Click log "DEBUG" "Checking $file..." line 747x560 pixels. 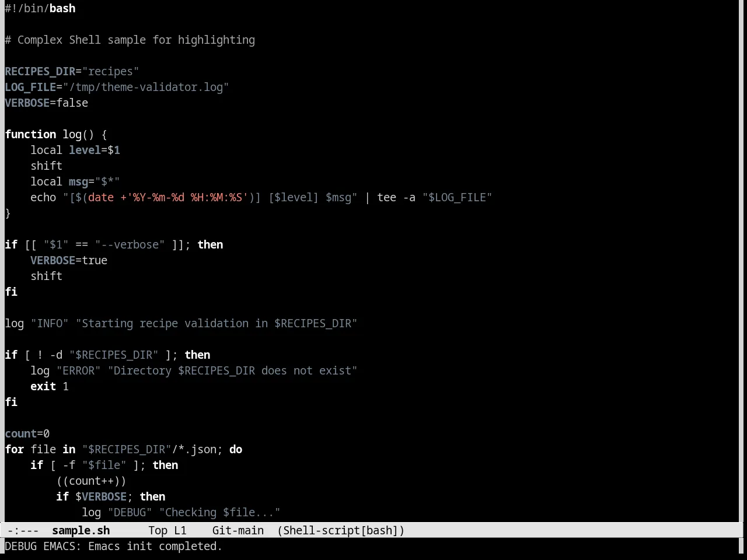pos(181,512)
